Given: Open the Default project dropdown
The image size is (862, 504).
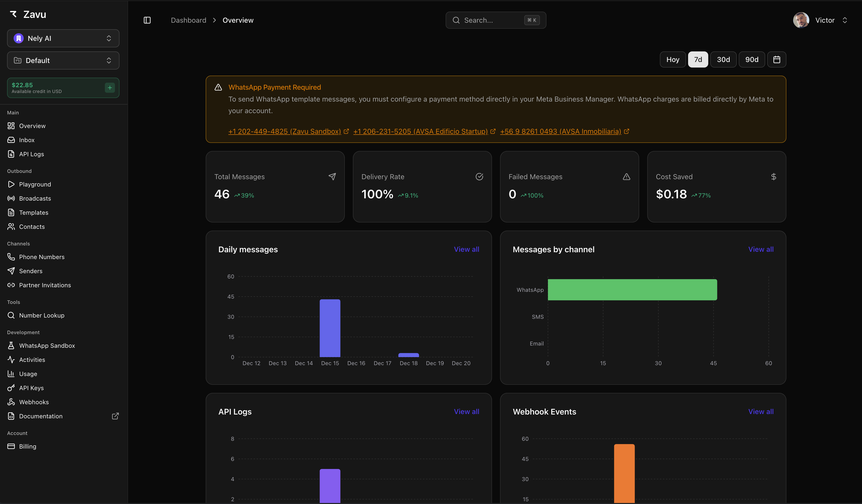Looking at the screenshot, I should coord(63,60).
